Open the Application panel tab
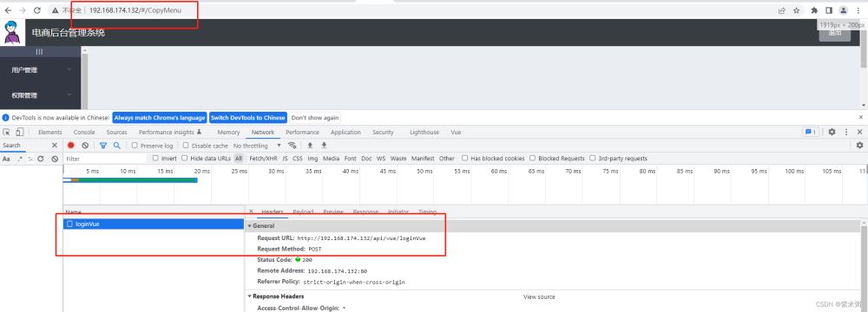868x312 pixels. [x=345, y=133]
